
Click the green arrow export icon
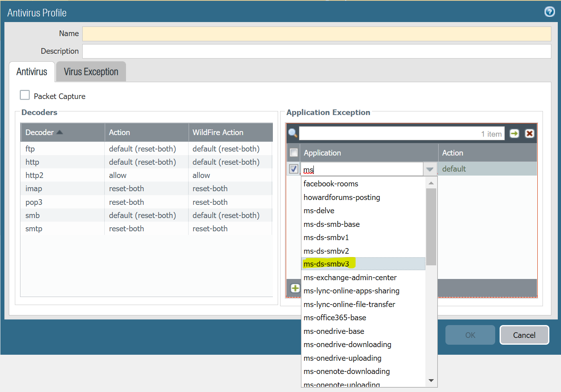[x=514, y=133]
